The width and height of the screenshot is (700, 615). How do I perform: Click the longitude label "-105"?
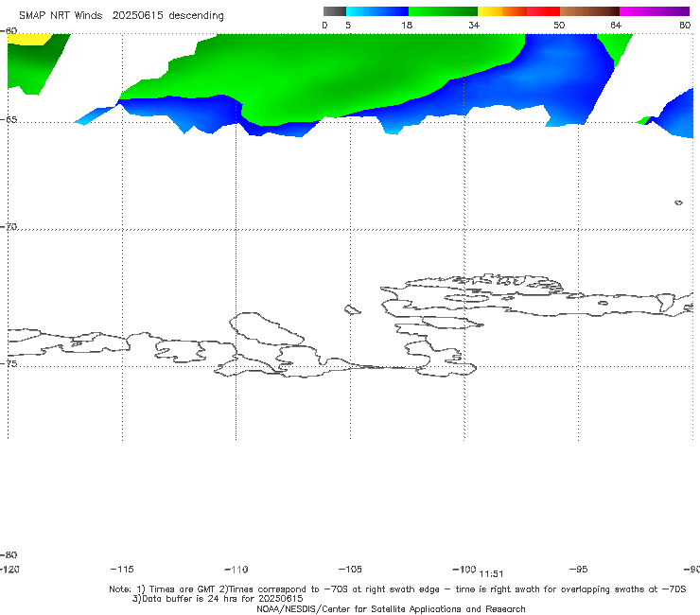point(350,570)
